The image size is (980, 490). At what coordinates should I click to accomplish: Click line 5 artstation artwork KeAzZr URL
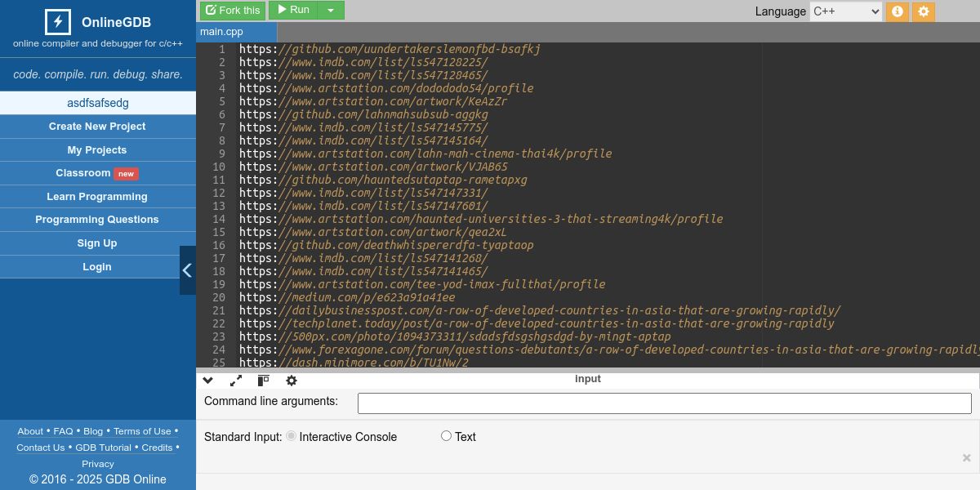pos(373,101)
